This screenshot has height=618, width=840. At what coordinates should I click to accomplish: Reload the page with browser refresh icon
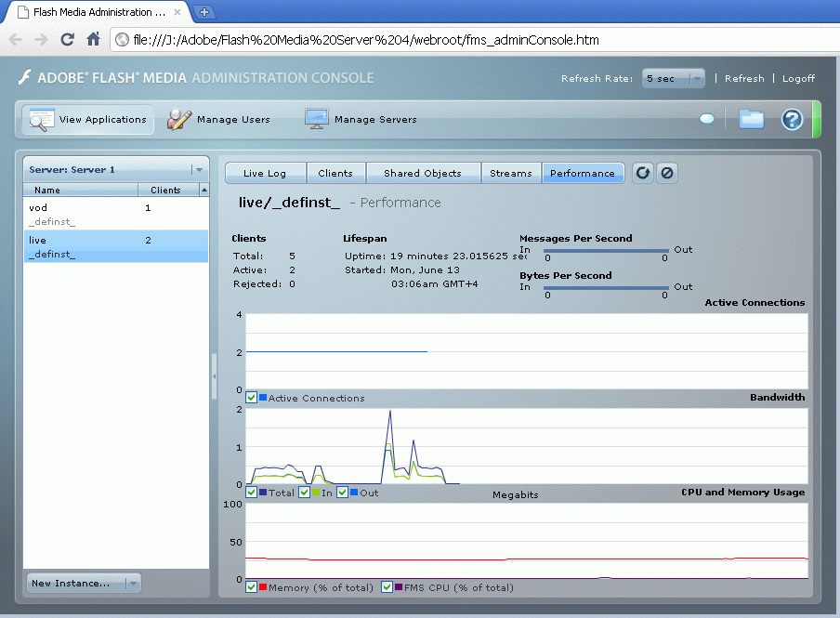(x=67, y=39)
